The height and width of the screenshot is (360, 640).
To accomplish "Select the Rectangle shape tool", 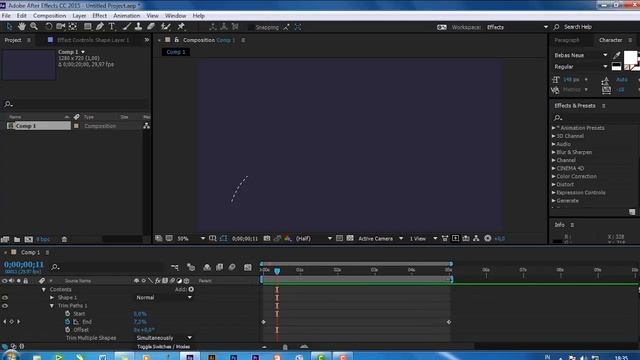I will click(x=87, y=27).
